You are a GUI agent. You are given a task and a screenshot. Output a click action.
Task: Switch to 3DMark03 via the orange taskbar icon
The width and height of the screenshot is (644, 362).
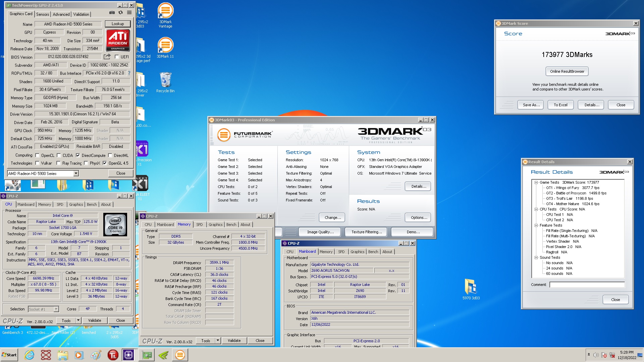point(180,355)
